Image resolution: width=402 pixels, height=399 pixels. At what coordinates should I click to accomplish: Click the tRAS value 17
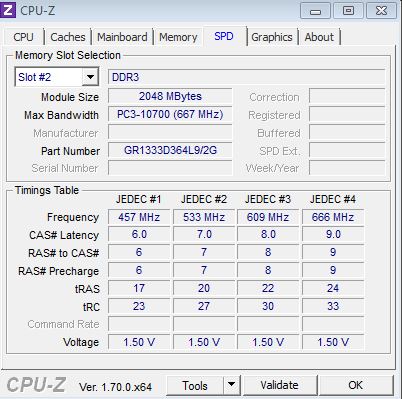(139, 288)
